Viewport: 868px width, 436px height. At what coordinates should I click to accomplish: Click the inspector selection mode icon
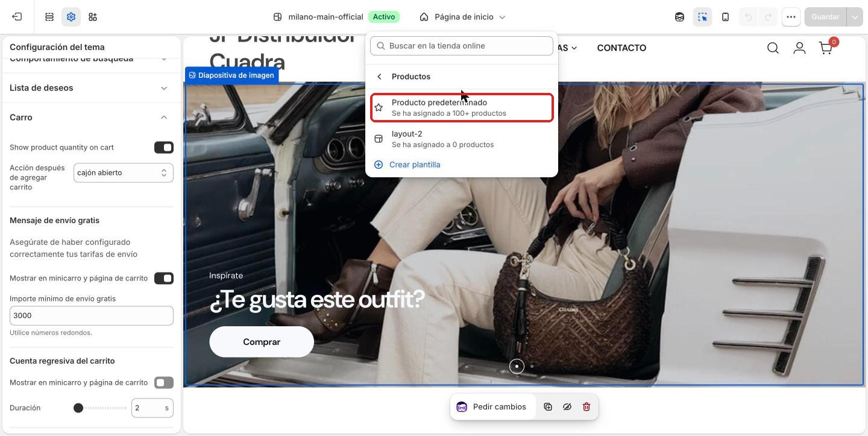[703, 17]
